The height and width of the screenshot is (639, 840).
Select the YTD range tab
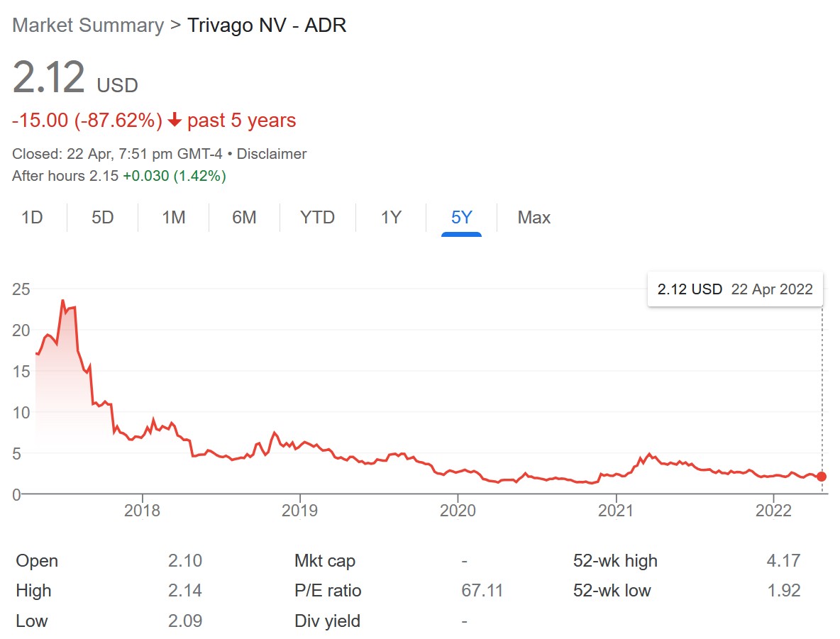click(x=317, y=217)
